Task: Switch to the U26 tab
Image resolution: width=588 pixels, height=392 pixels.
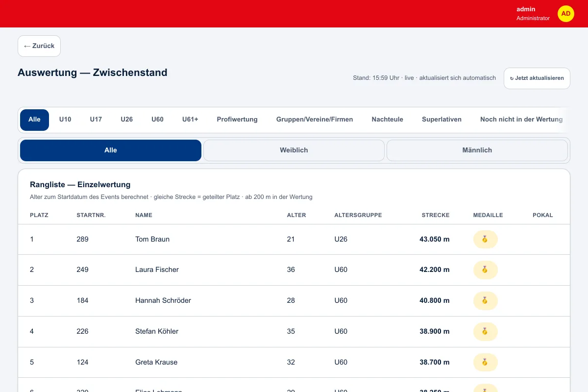Action: [127, 120]
